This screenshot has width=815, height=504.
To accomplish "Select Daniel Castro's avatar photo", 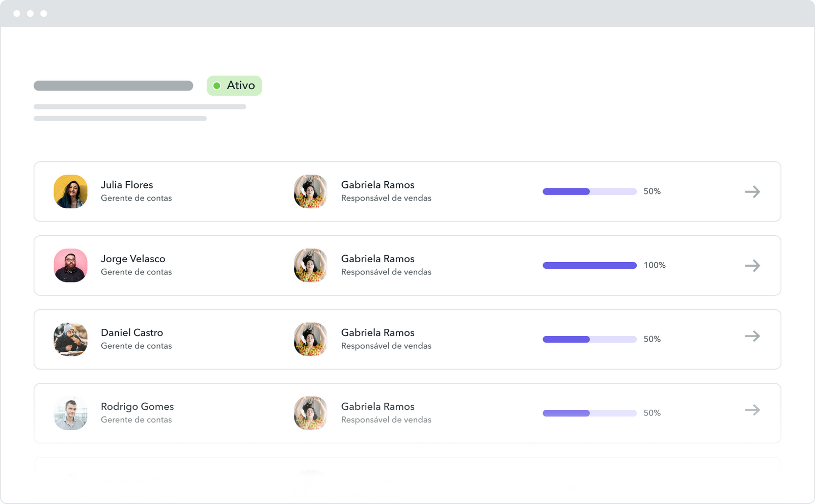I will click(x=71, y=339).
